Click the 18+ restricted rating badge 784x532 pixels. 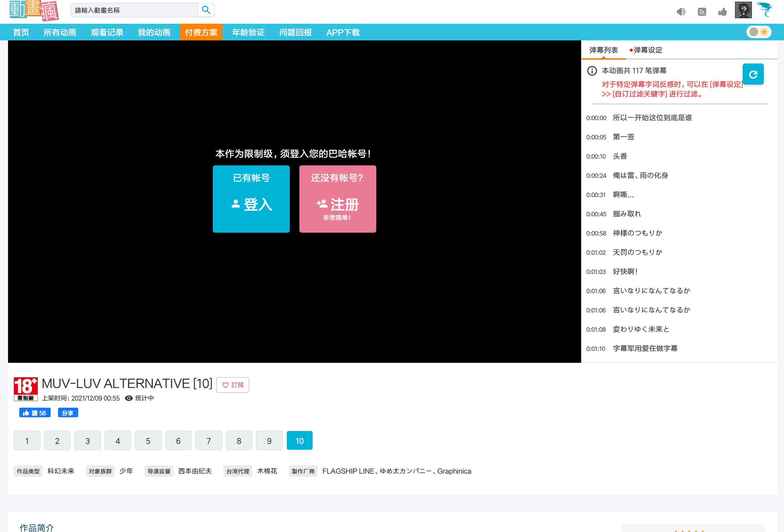click(x=26, y=389)
